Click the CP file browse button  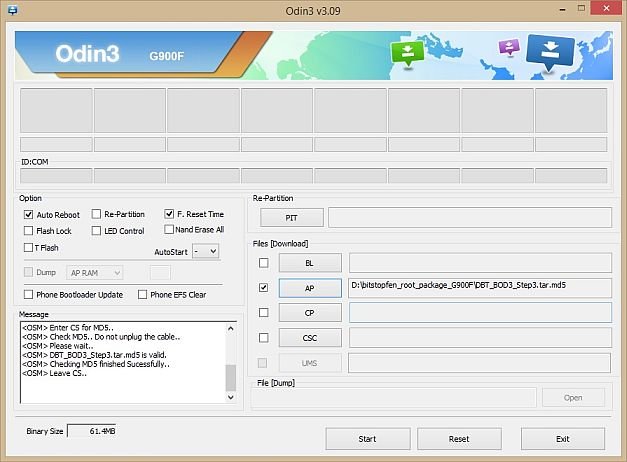[x=310, y=313]
